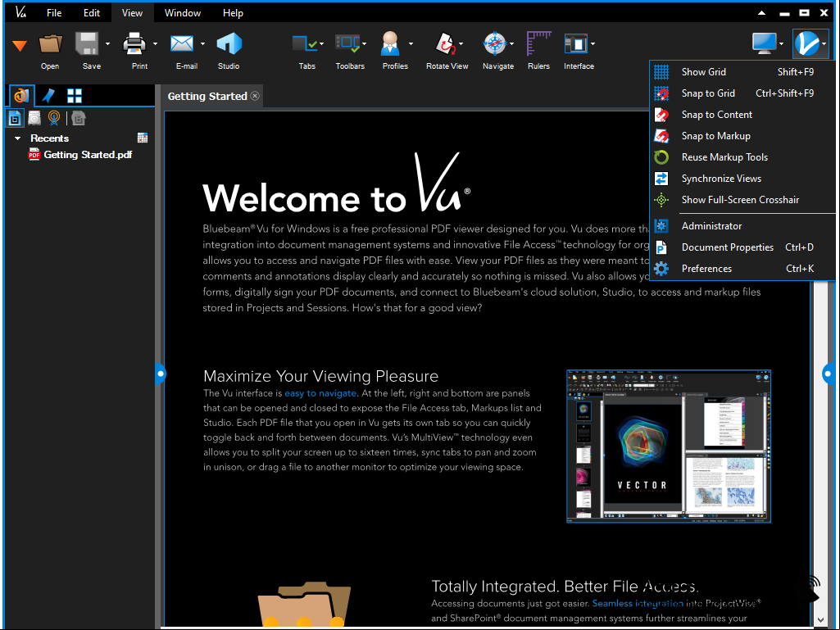Toggle Snap to Content option

coord(742,115)
